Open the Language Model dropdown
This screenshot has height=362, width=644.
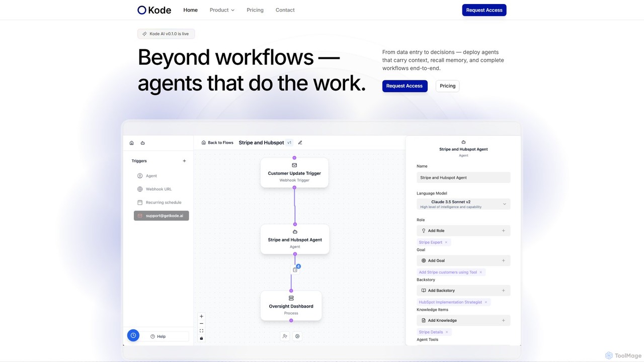pyautogui.click(x=463, y=204)
